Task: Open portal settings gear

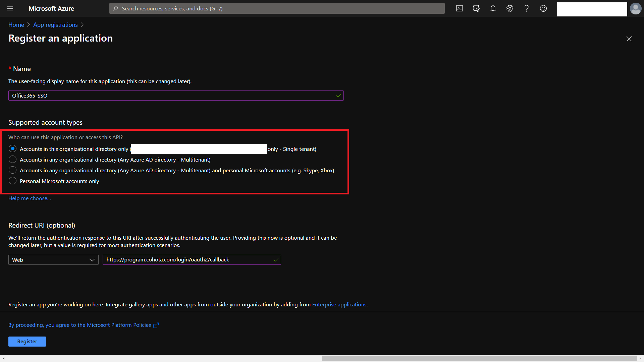Action: click(510, 8)
